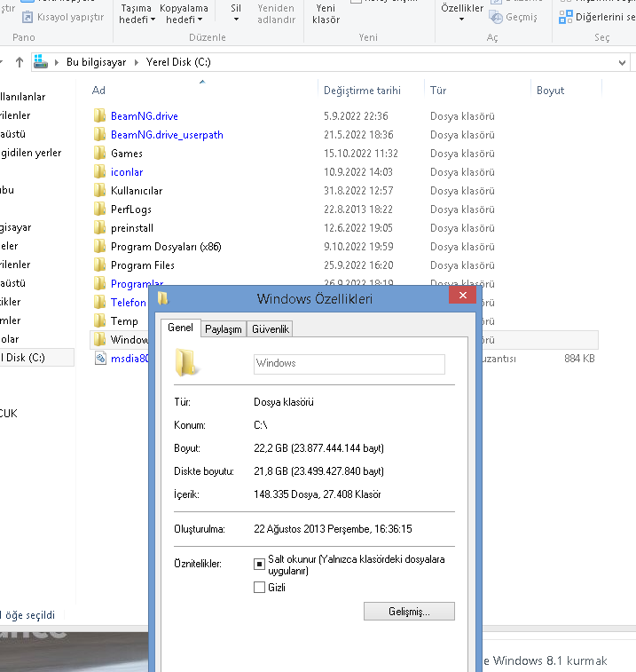Select the BeamNG.drive_userpath folder icon
636x672 pixels.
[x=99, y=135]
